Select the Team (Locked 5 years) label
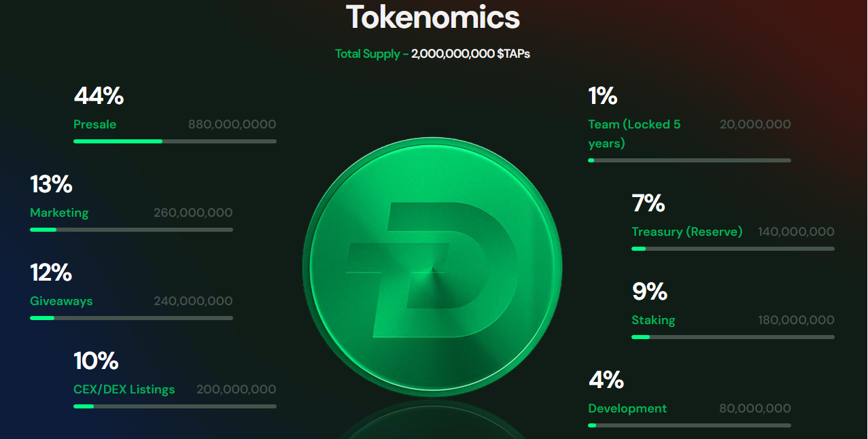 pos(633,134)
